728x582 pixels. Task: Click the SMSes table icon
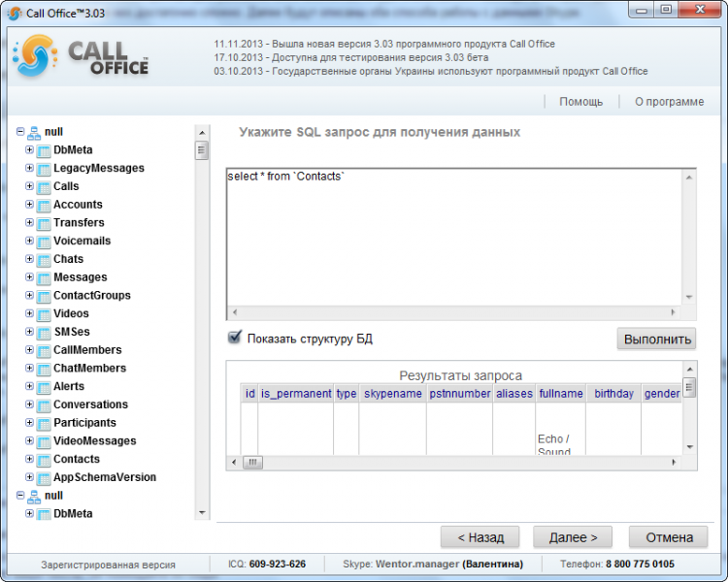(x=43, y=333)
